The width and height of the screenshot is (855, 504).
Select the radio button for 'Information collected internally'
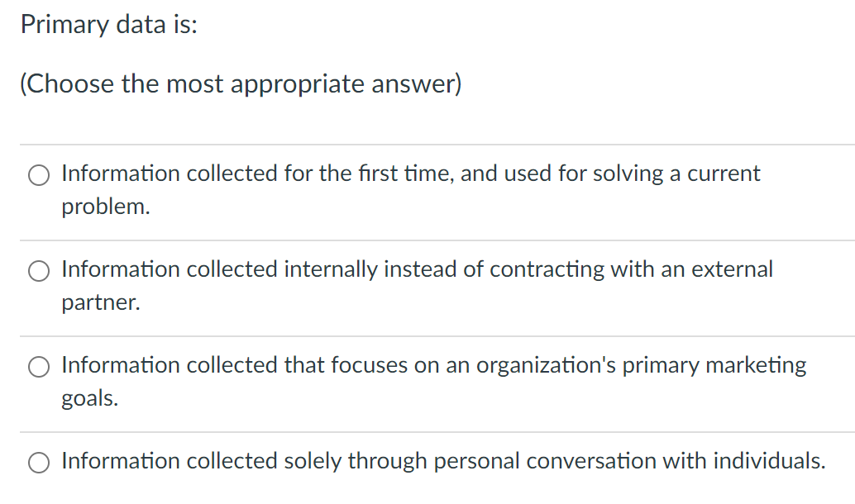tap(38, 271)
